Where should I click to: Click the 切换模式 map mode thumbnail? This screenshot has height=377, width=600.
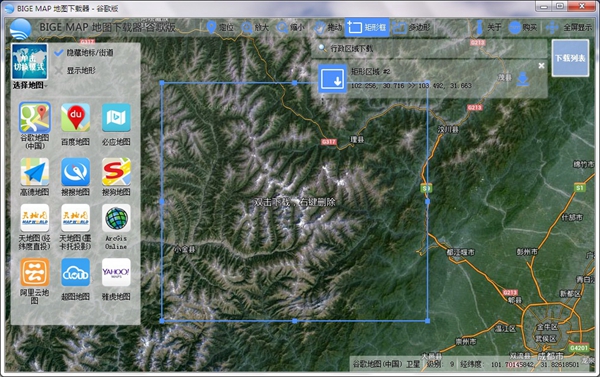(x=29, y=62)
